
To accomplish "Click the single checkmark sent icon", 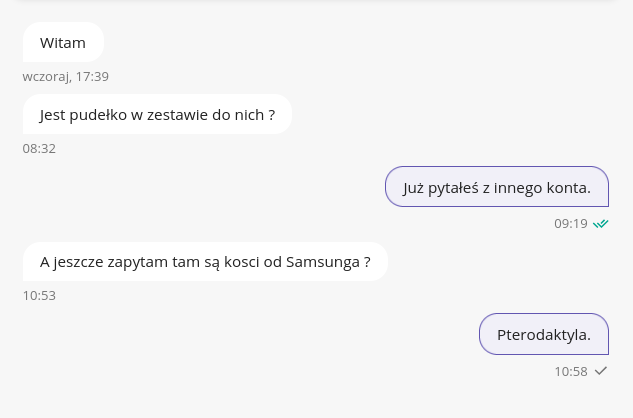I will click(600, 371).
